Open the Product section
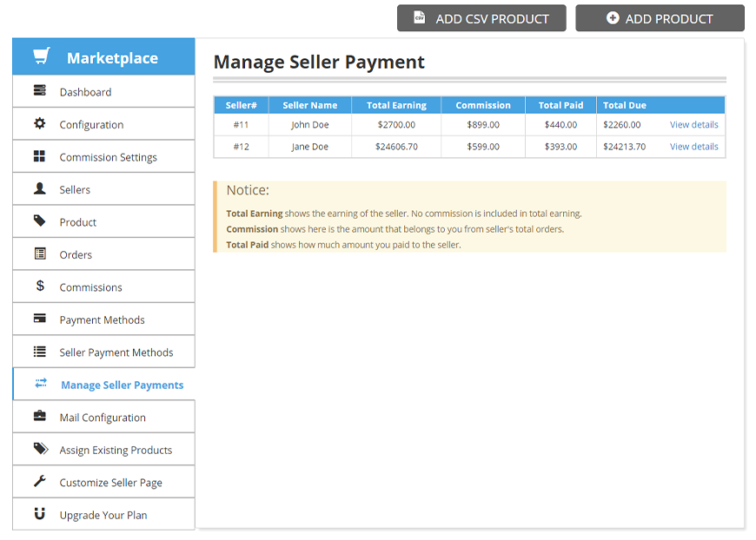The image size is (756, 540). (x=103, y=221)
